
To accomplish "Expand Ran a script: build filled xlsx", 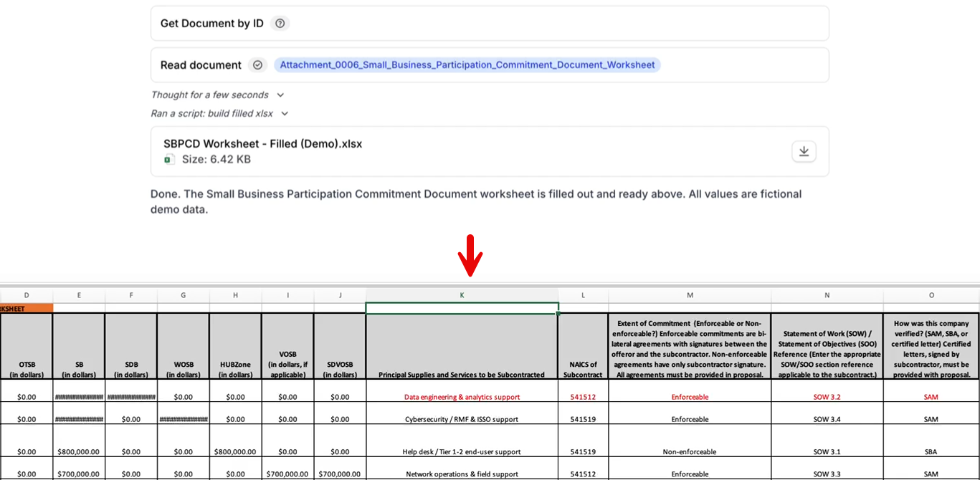I will click(x=219, y=113).
